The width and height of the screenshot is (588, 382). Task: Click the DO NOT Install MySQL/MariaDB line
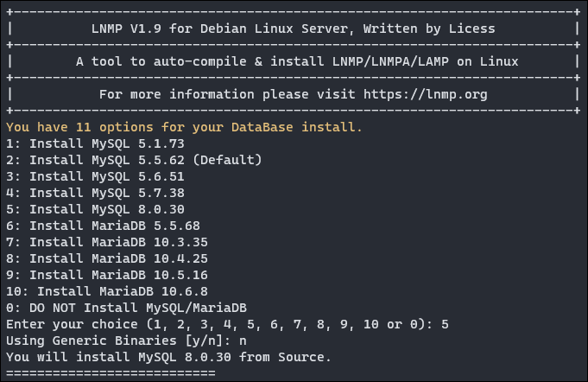tap(125, 308)
